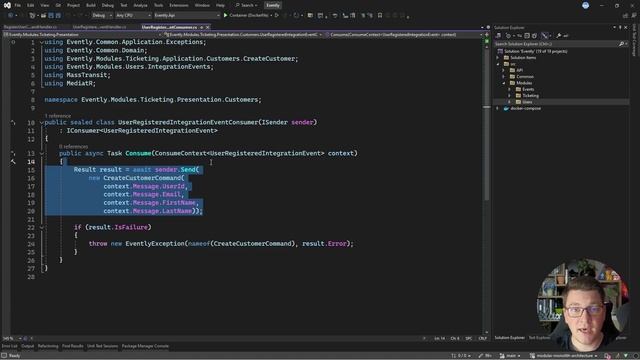This screenshot has width=640, height=360.
Task: Click the '0 references' CodeLens link above Consume
Action: (73, 147)
